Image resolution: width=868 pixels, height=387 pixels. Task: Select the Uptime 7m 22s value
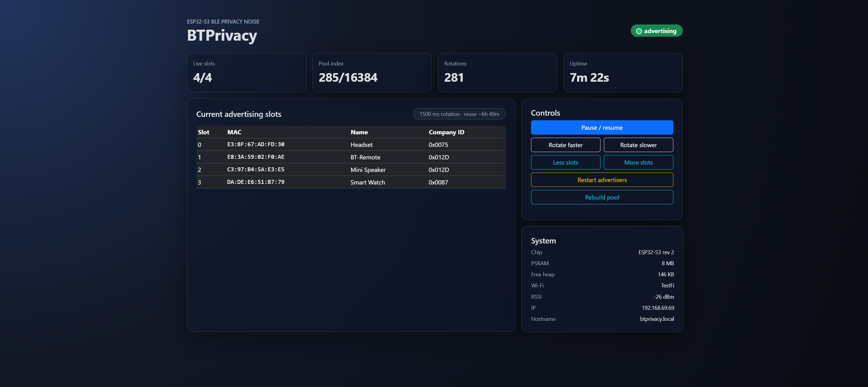click(589, 78)
